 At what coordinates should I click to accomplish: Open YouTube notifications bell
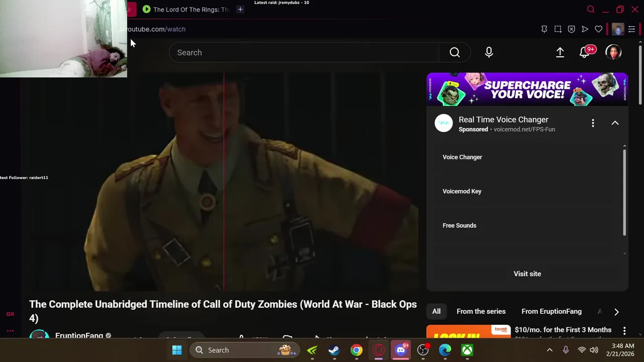point(585,52)
